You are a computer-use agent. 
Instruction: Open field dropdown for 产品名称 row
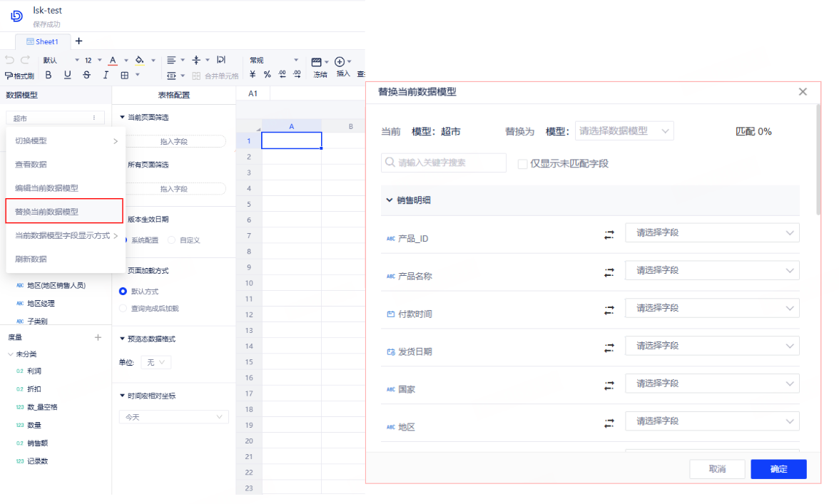[711, 270]
